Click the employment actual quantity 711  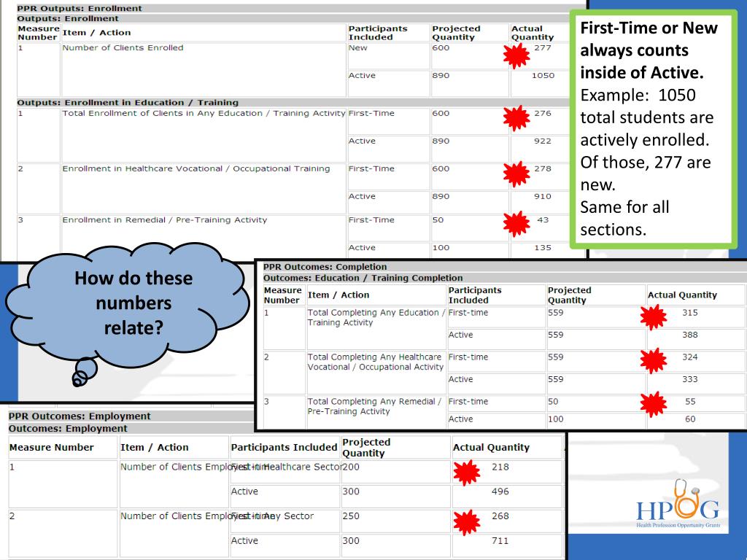(x=500, y=540)
